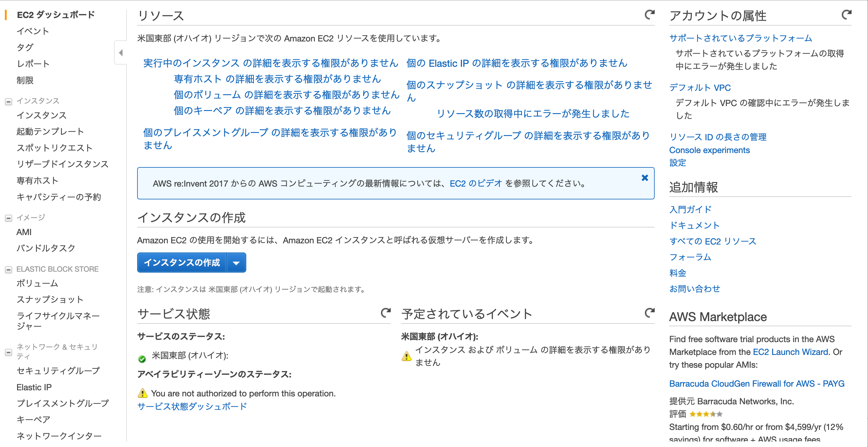Viewport: 868px width, 447px height.
Task: Click 実行中のインスタンス resource link
Action: click(x=271, y=63)
